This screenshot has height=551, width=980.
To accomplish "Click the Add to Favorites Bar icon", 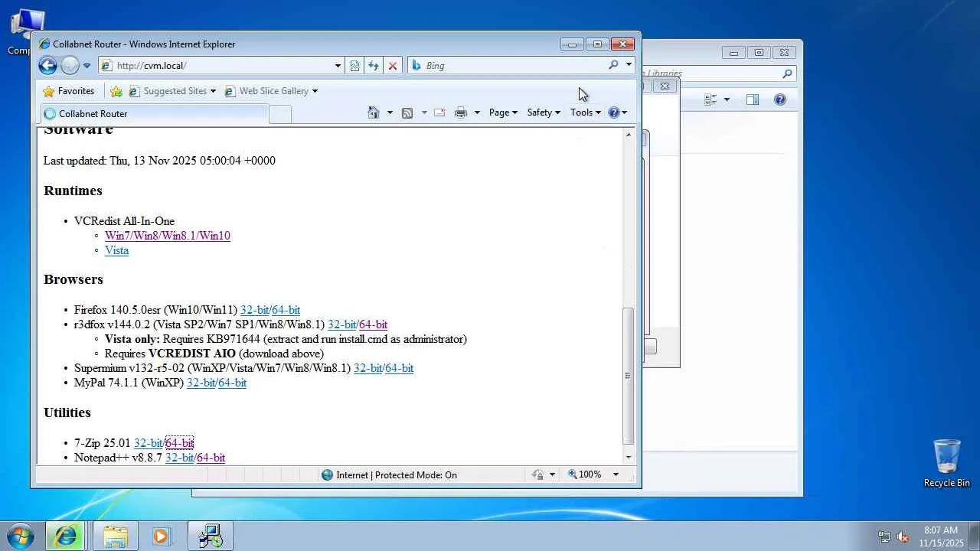I will pos(116,91).
